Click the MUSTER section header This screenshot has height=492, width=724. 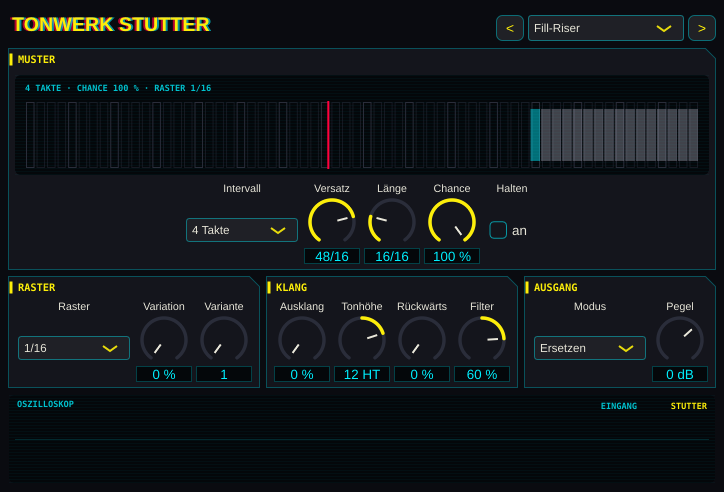pos(36,60)
